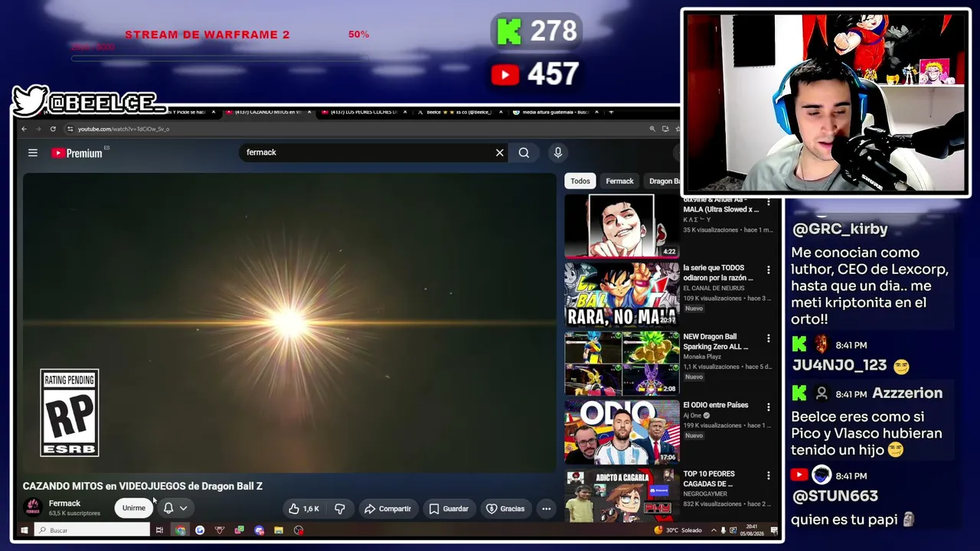Start voice search with the microphone

pyautogui.click(x=558, y=153)
